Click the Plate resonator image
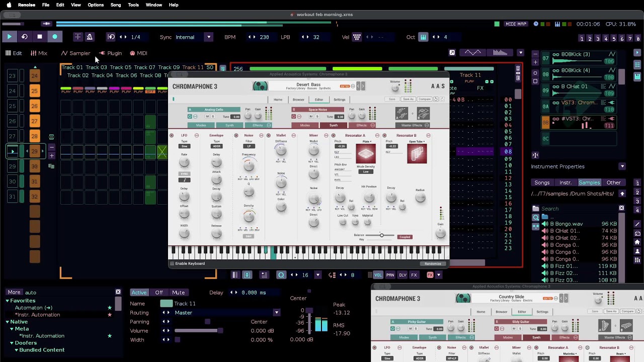 click(366, 154)
